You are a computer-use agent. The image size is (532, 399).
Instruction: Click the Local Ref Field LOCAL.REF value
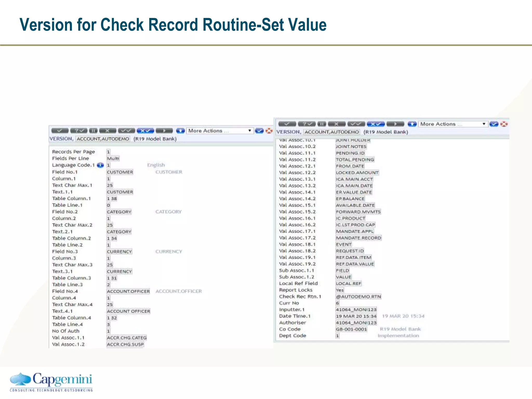(348, 284)
